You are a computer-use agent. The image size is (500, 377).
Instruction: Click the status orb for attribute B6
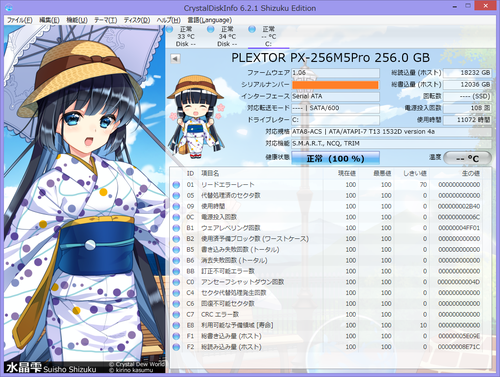pyautogui.click(x=176, y=260)
